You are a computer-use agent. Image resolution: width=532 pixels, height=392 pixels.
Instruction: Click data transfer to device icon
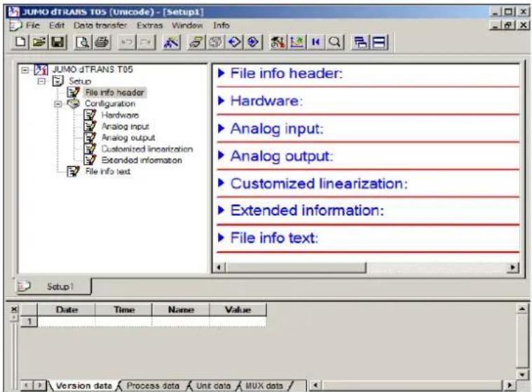pos(196,42)
